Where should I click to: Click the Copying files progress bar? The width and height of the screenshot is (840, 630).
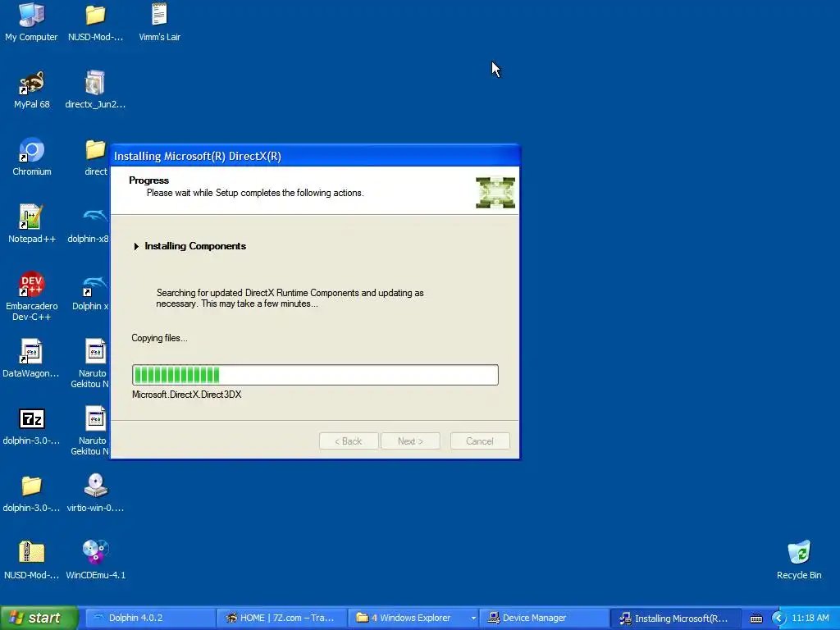click(315, 374)
